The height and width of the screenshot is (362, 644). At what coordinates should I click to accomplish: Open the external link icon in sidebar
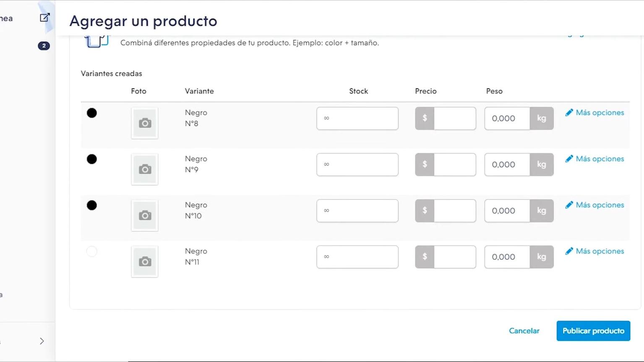tap(44, 18)
